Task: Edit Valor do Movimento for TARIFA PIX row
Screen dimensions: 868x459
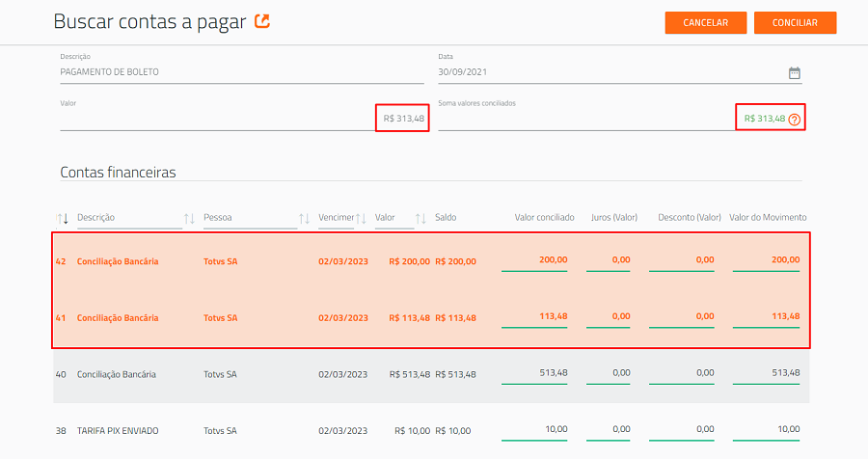Action: tap(766, 430)
